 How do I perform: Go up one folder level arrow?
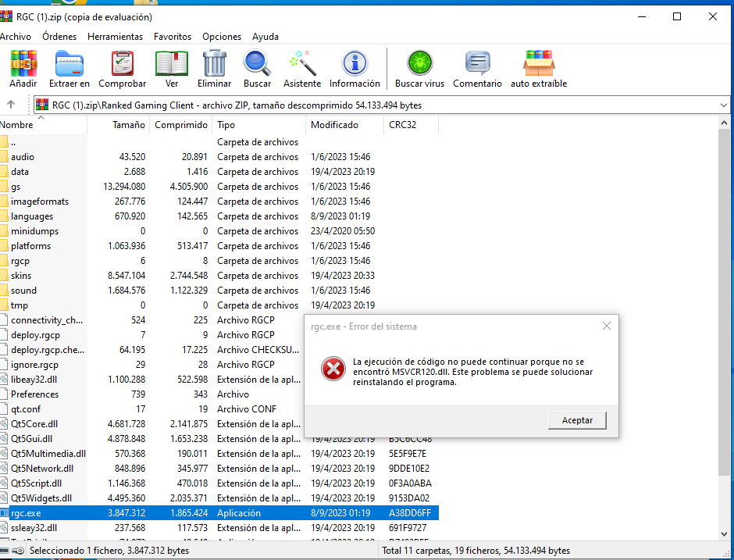point(11,105)
